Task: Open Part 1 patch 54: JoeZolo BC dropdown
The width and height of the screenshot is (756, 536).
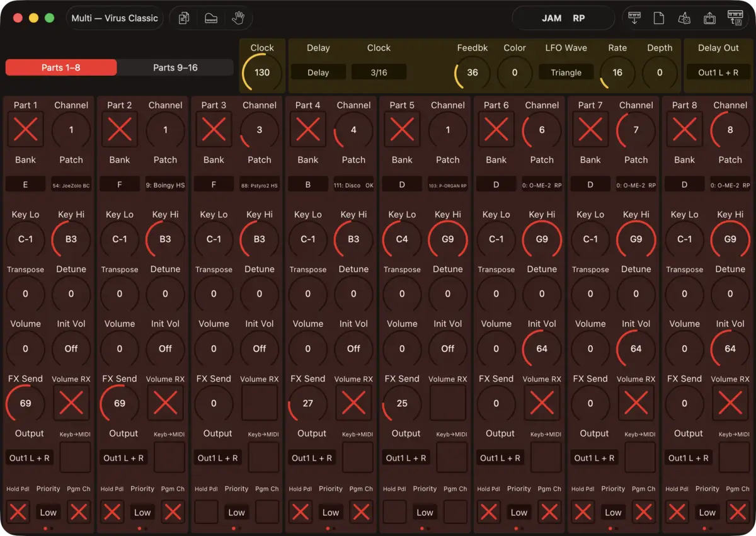Action: [71, 186]
